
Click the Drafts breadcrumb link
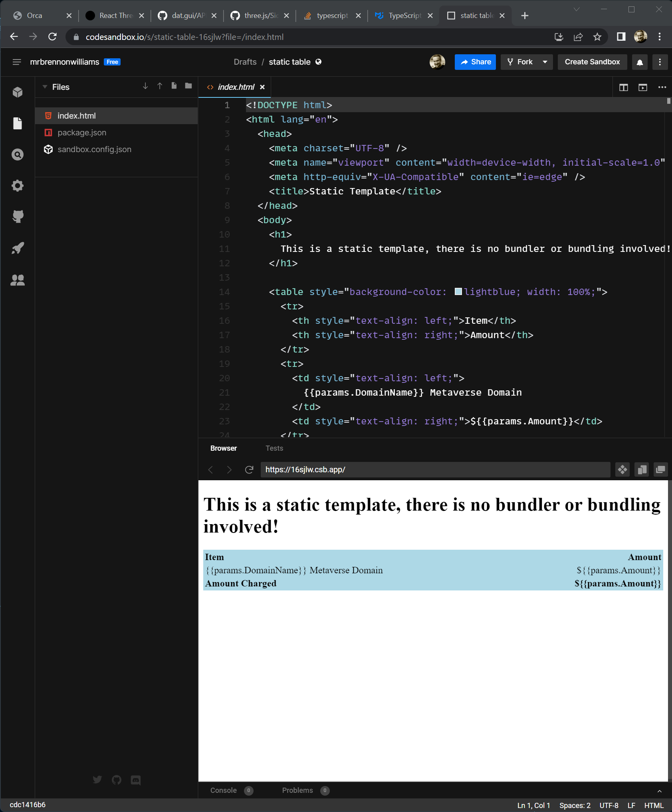[x=245, y=62]
